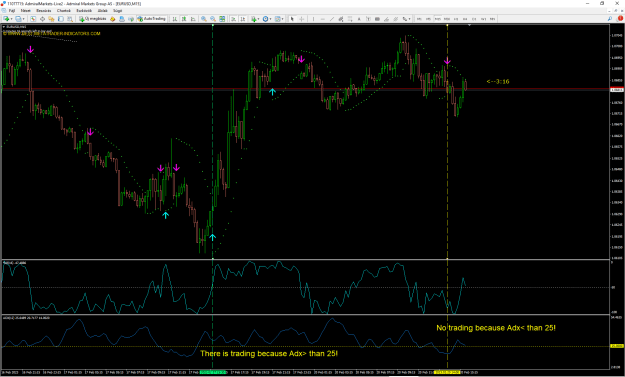Open the Terminal panel icon

[x=61, y=19]
